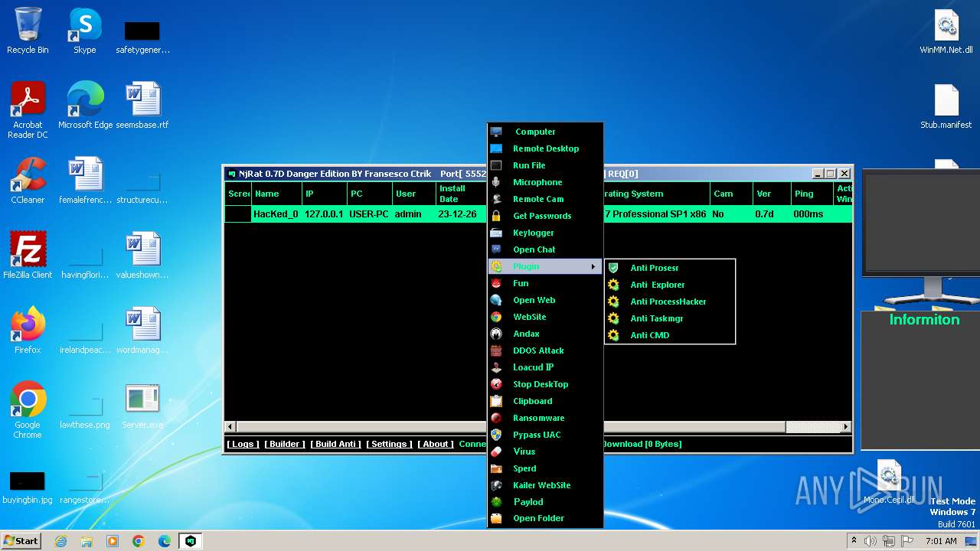
Task: Choose the Kailer WebSite menu entry
Action: click(545, 485)
